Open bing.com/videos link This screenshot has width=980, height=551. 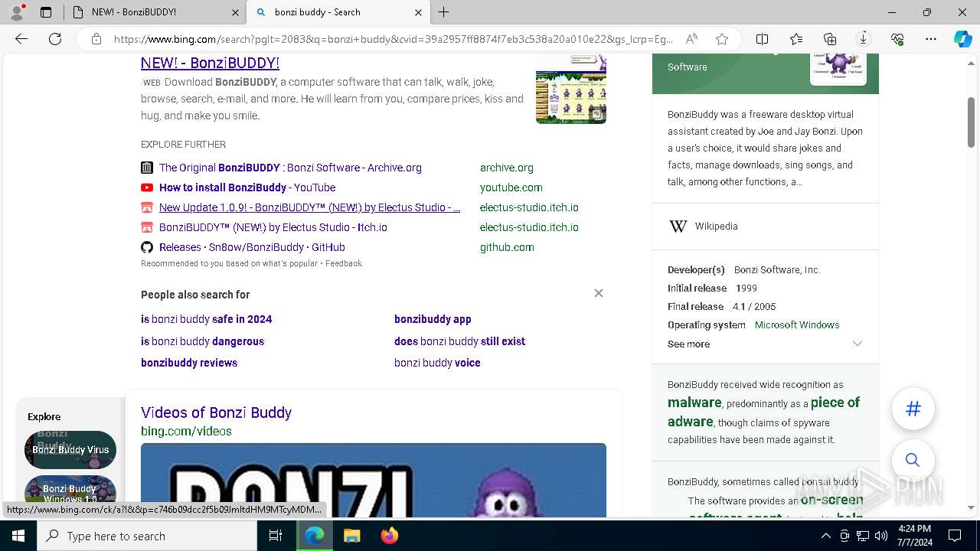pos(186,432)
